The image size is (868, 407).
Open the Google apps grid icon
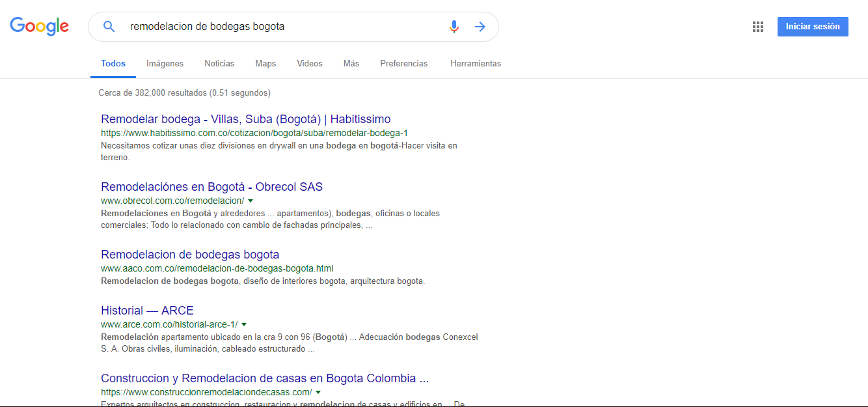pyautogui.click(x=757, y=27)
